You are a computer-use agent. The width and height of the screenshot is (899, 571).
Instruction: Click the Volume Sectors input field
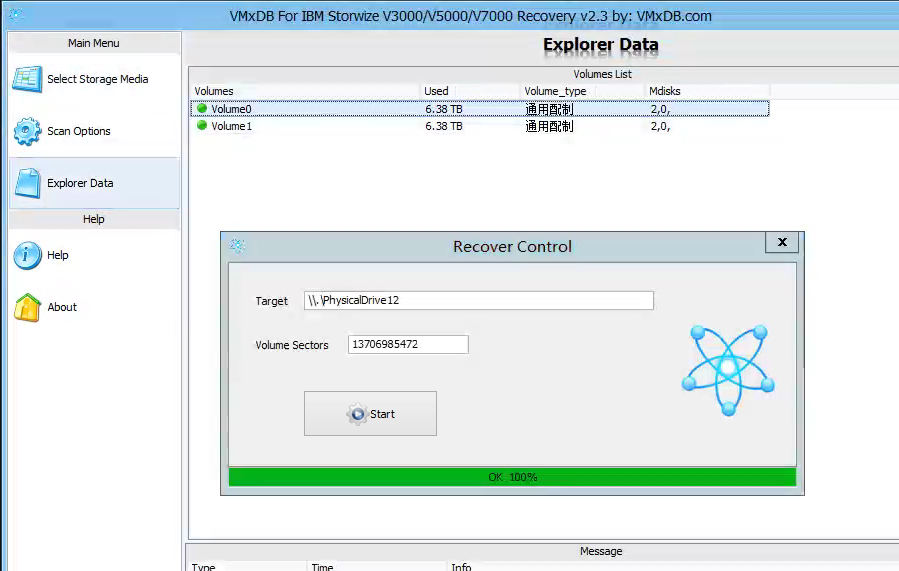(408, 345)
